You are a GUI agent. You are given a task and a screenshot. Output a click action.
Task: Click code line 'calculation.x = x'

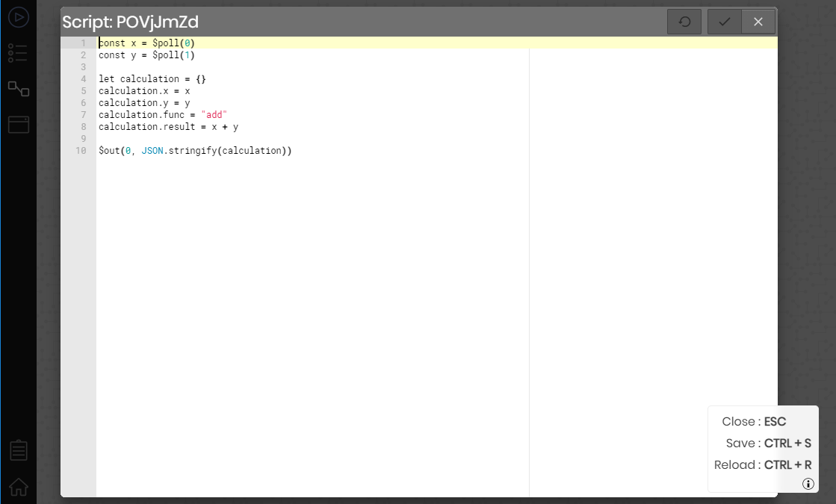click(x=144, y=91)
